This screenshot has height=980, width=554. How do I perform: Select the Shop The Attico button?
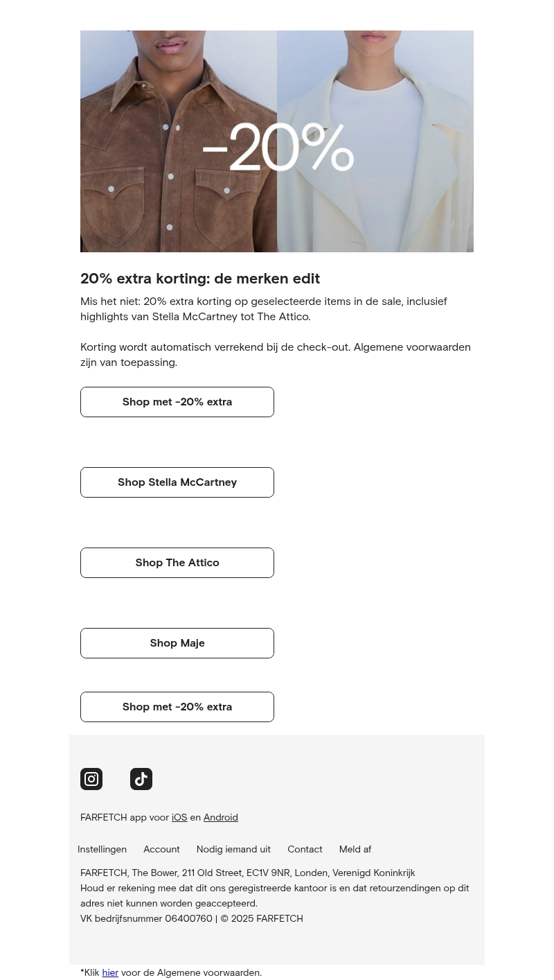(x=177, y=563)
